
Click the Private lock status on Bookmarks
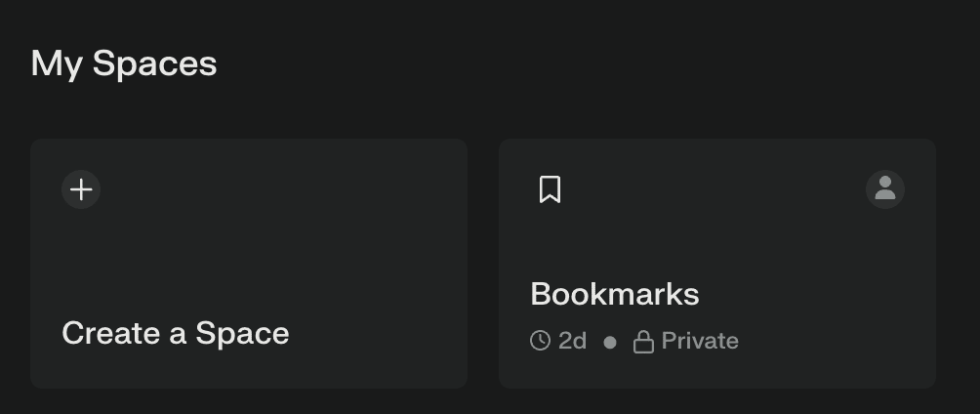click(686, 342)
